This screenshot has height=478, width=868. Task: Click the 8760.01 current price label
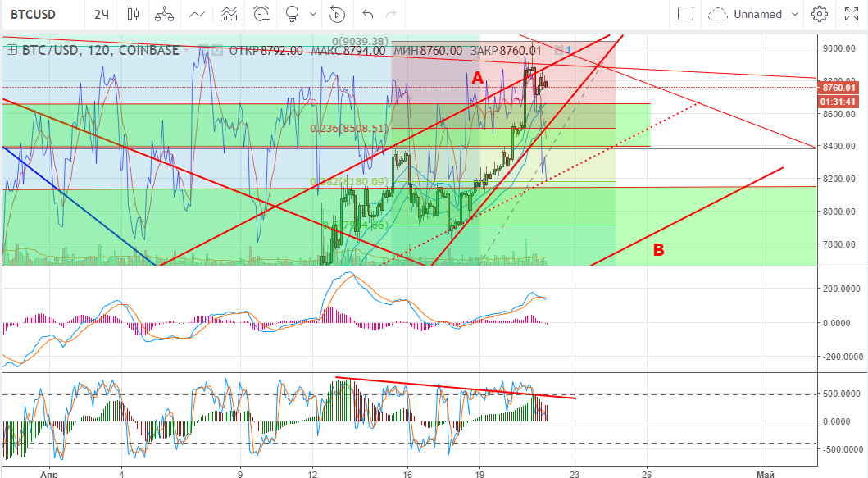click(x=840, y=87)
